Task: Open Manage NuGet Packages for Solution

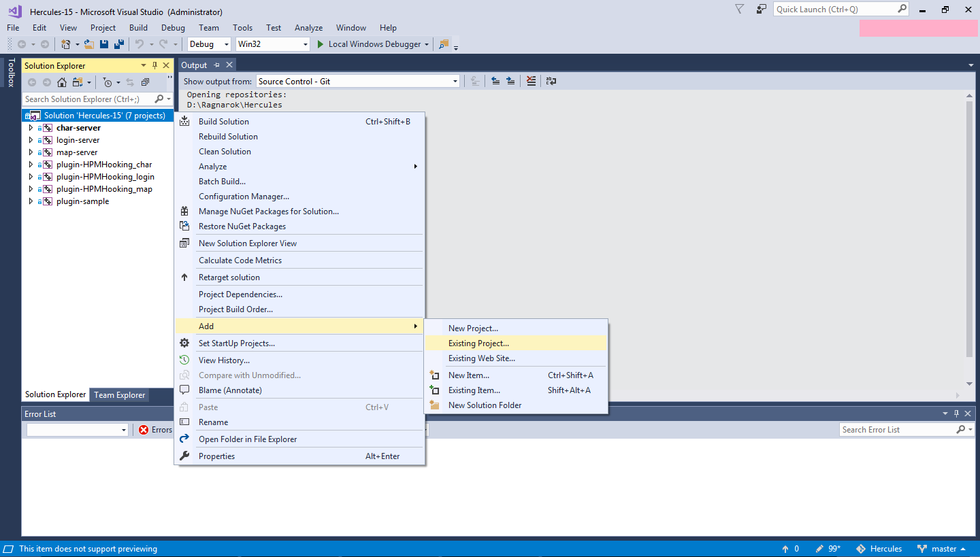Action: click(x=300, y=212)
